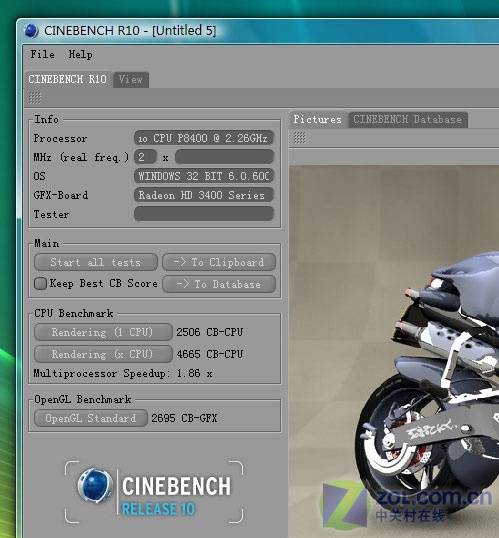499x538 pixels.
Task: Click the grip handle below CINEBENCH R10 tab
Action: click(x=35, y=98)
